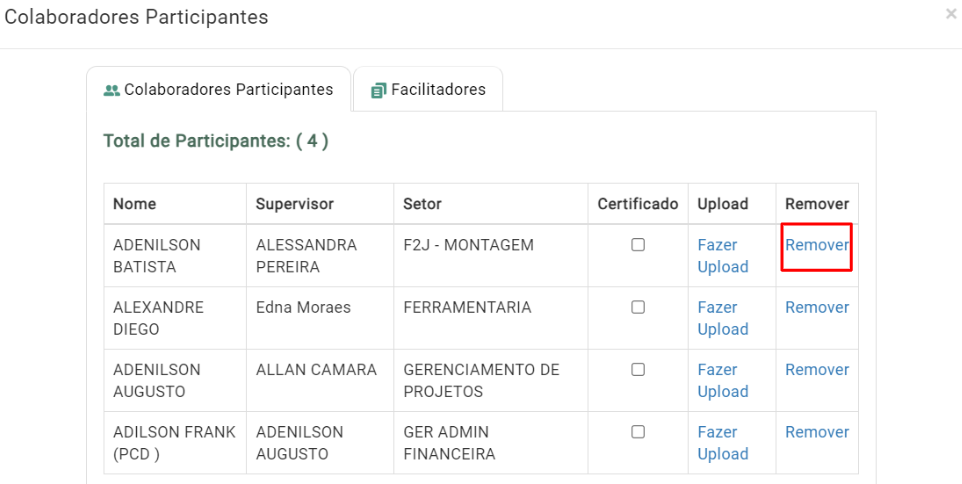Screen dimensions: 962x484
Task: Open Fazer Upload for ADENILSON BATISTA
Action: click(x=723, y=256)
